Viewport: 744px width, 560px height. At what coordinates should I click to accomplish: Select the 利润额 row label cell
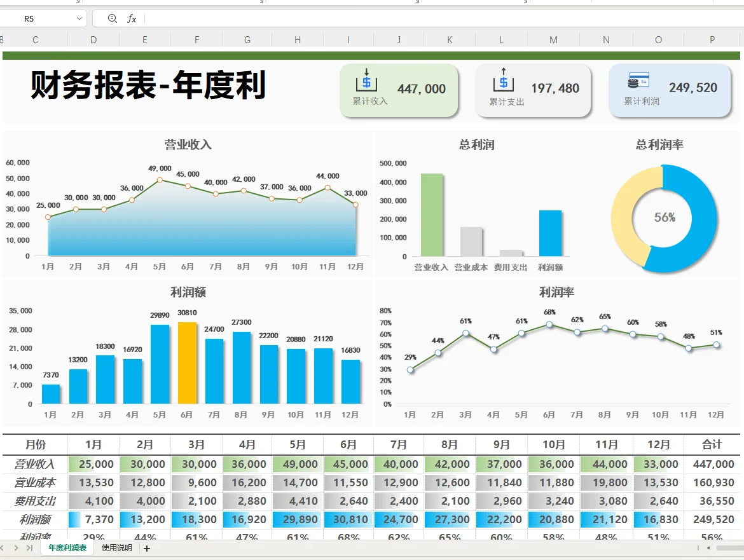35,519
